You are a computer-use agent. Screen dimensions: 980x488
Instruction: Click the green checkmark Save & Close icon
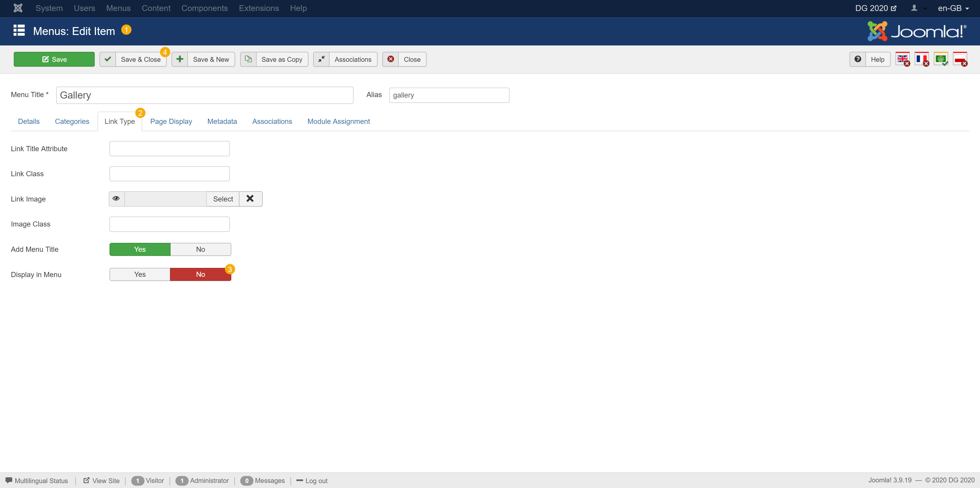tap(108, 59)
